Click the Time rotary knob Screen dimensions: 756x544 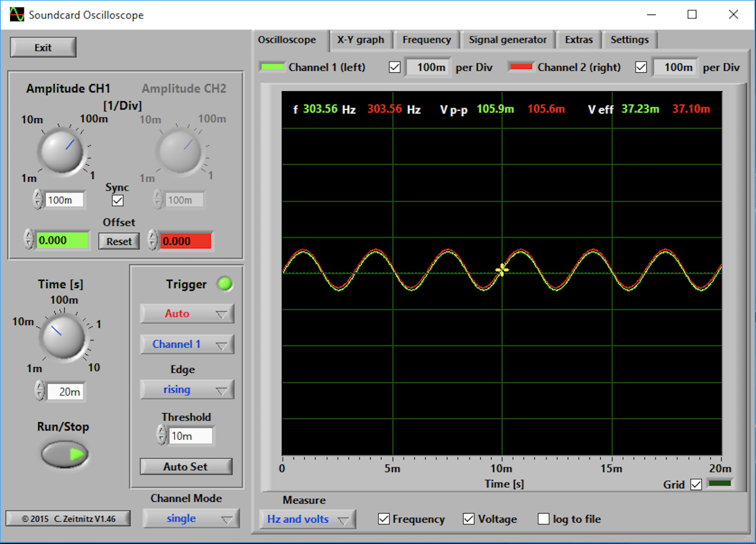coord(63,337)
